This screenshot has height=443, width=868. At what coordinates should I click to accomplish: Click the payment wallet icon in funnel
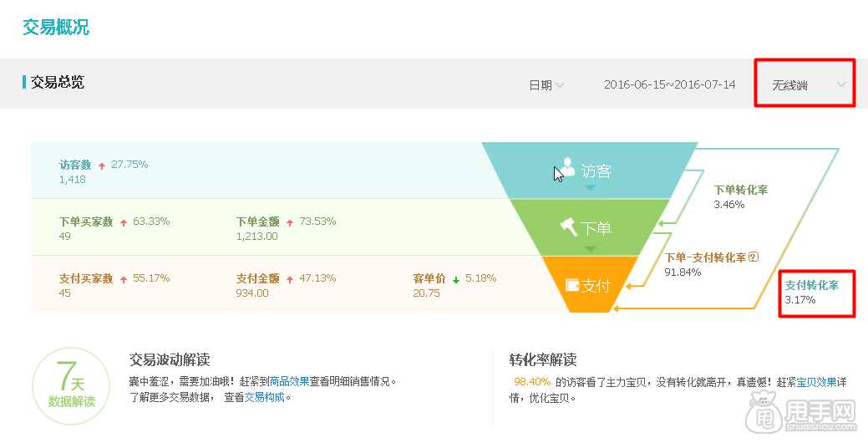(572, 285)
